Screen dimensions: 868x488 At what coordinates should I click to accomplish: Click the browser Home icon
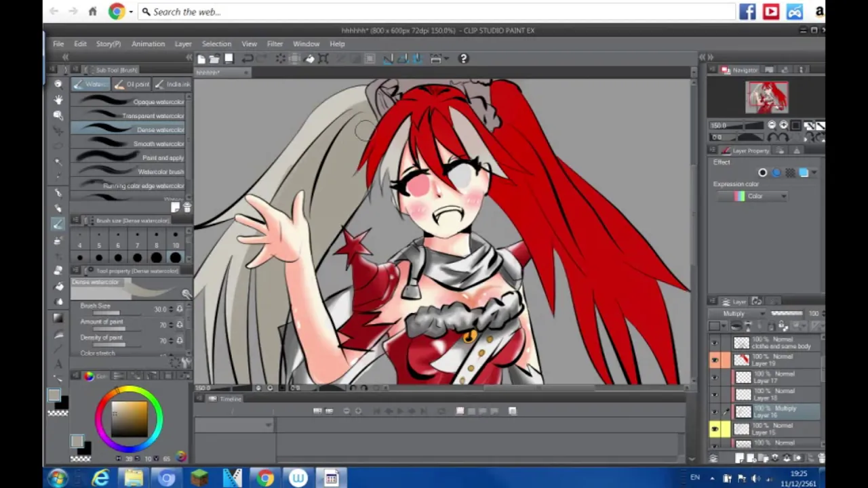tap(93, 12)
